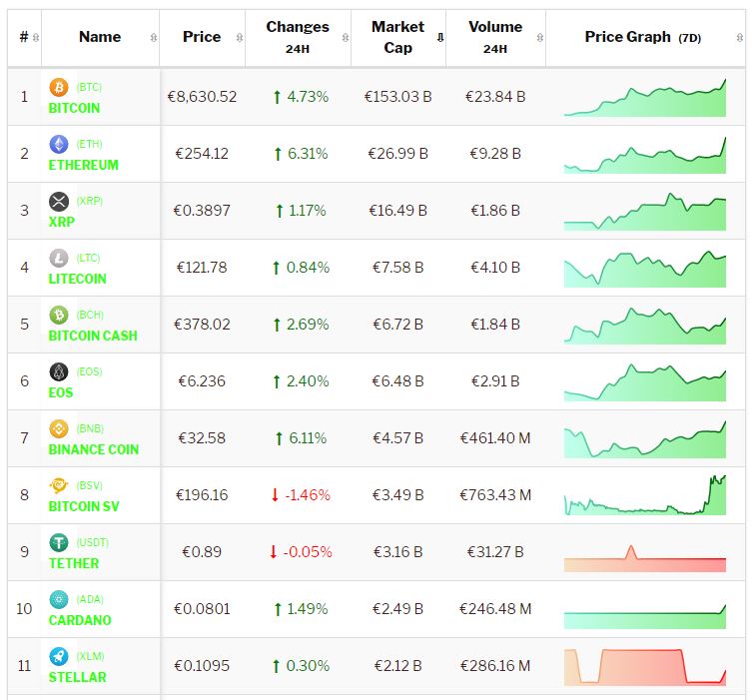Image resolution: width=752 pixels, height=700 pixels.
Task: Sort by Market Cap arrow indicator
Action: [439, 38]
